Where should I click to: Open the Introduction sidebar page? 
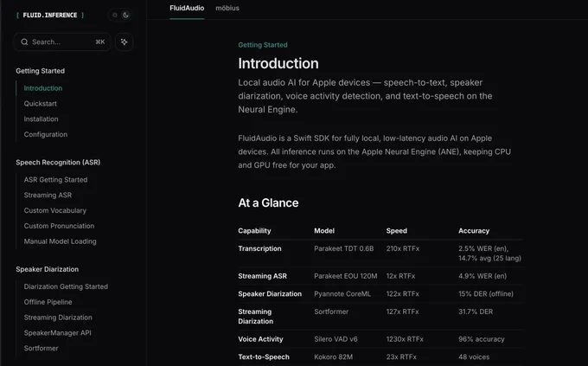pos(43,88)
